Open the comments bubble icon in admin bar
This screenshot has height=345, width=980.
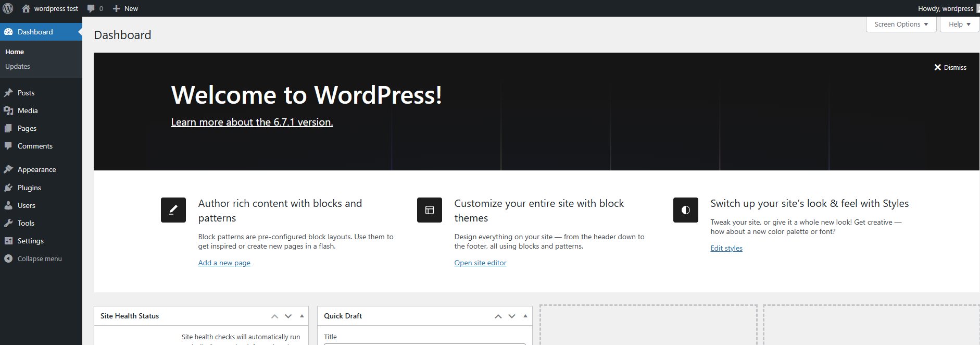click(91, 9)
